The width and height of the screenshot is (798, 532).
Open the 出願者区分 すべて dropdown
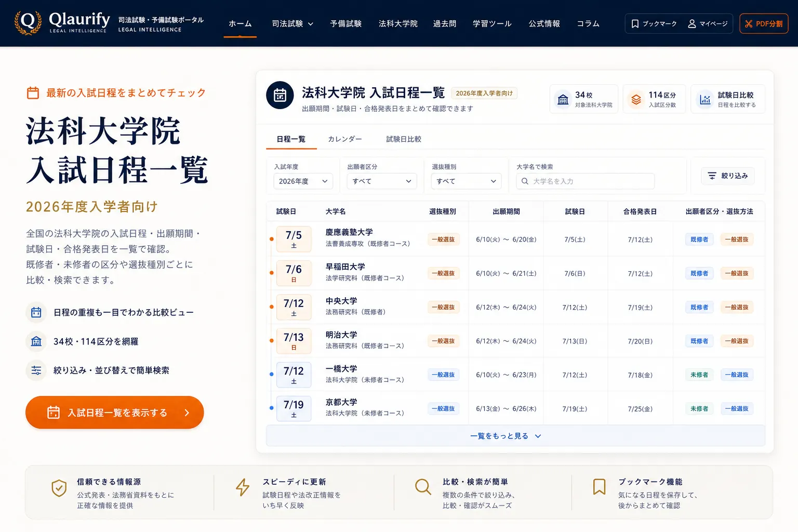[x=382, y=181]
